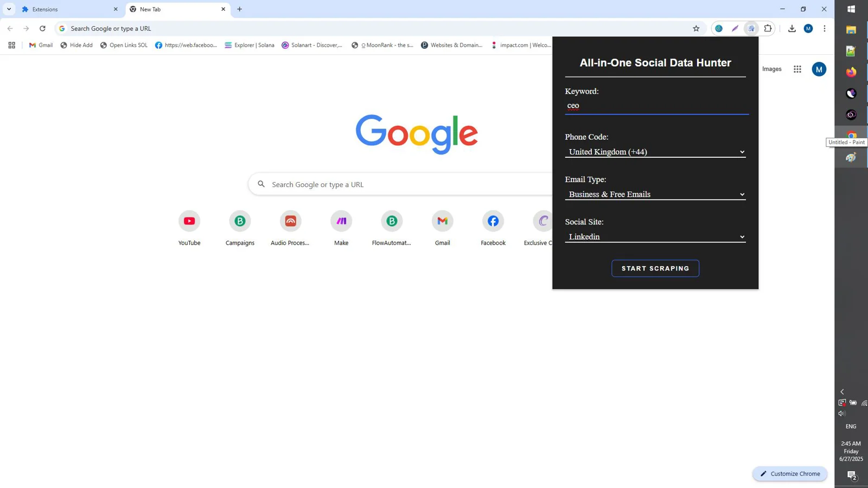Open the MoonRank bookmark
868x488 pixels.
pos(382,45)
